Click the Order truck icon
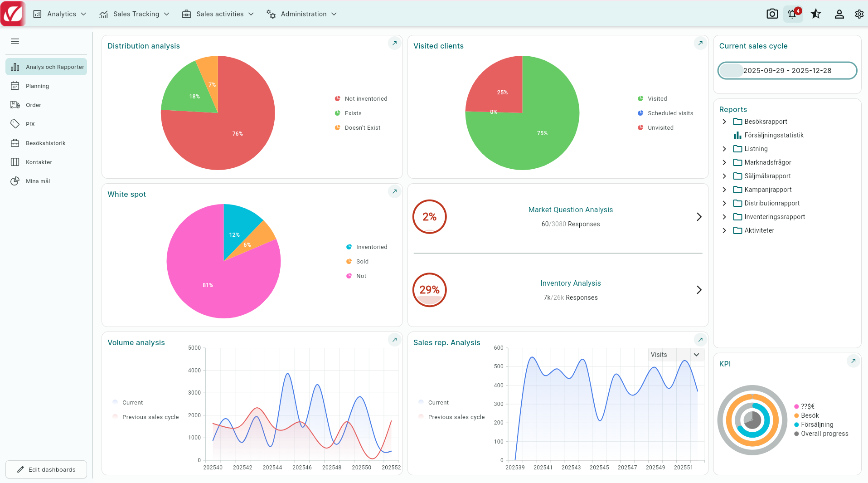 click(15, 105)
